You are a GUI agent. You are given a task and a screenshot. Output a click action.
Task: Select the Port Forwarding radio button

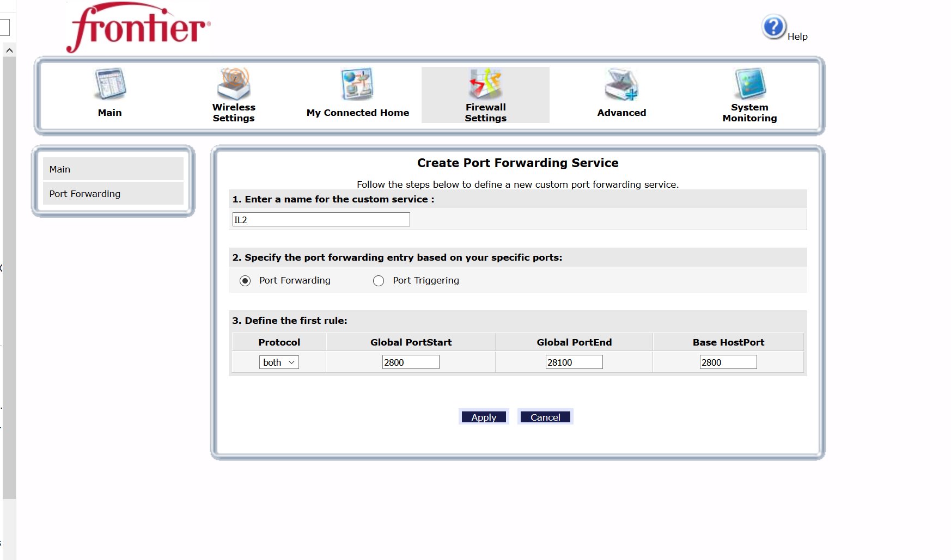pyautogui.click(x=245, y=281)
